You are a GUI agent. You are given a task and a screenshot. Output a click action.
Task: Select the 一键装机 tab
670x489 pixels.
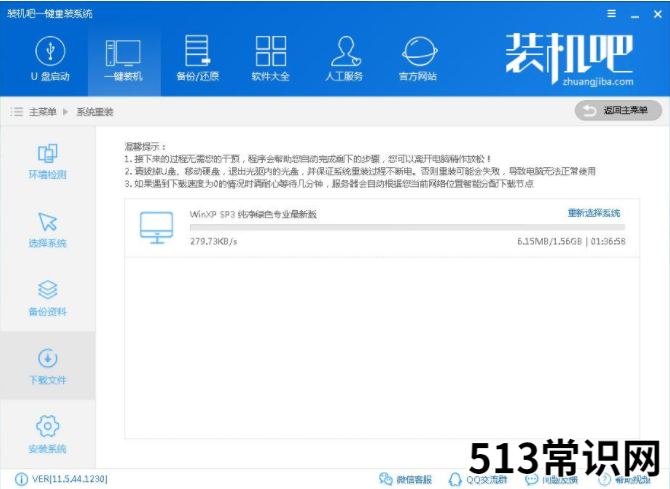tap(123, 59)
